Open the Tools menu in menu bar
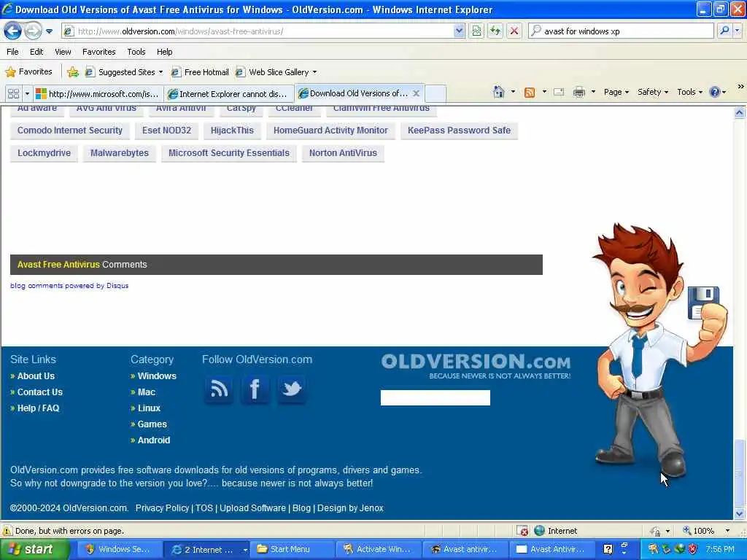This screenshot has width=747, height=560. point(136,52)
